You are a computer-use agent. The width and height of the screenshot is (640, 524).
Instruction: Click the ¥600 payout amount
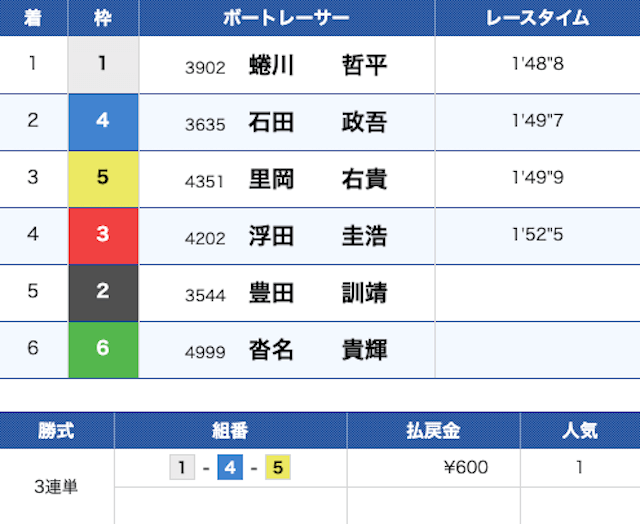466,467
